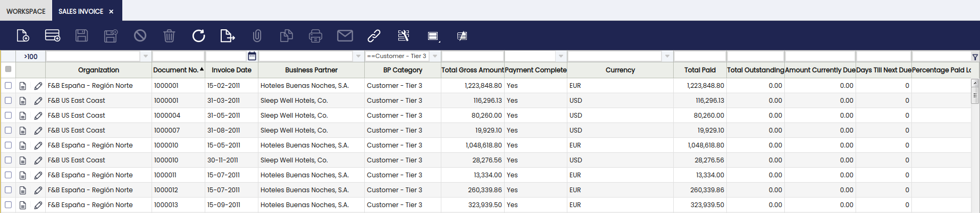Image resolution: width=980 pixels, height=213 pixels.
Task: Edit invoice 1000013 with pencil icon
Action: 38,205
